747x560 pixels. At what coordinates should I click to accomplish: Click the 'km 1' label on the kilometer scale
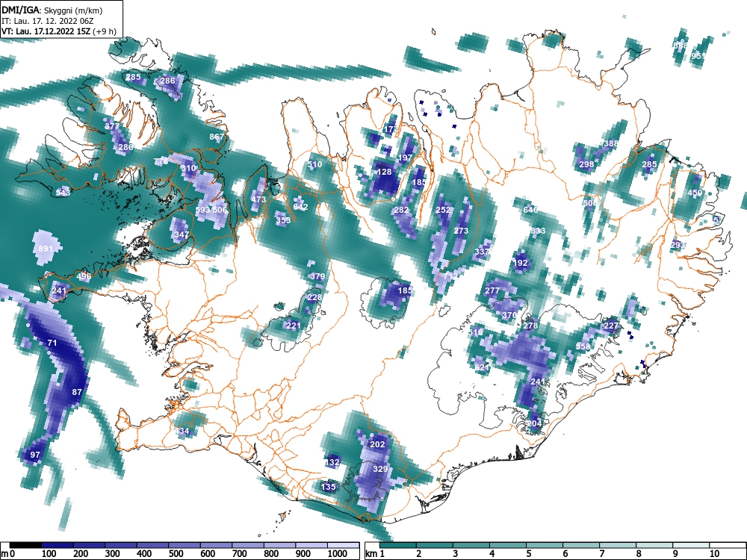(375, 554)
